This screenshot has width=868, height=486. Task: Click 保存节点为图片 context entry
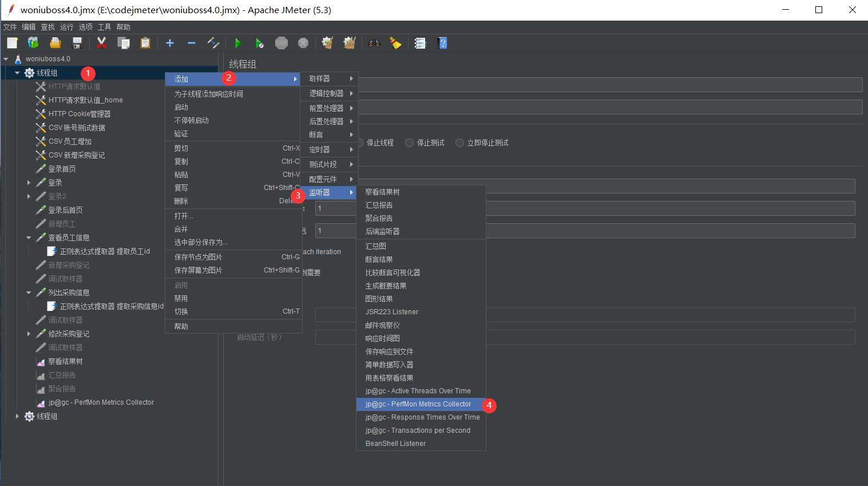tap(233, 257)
